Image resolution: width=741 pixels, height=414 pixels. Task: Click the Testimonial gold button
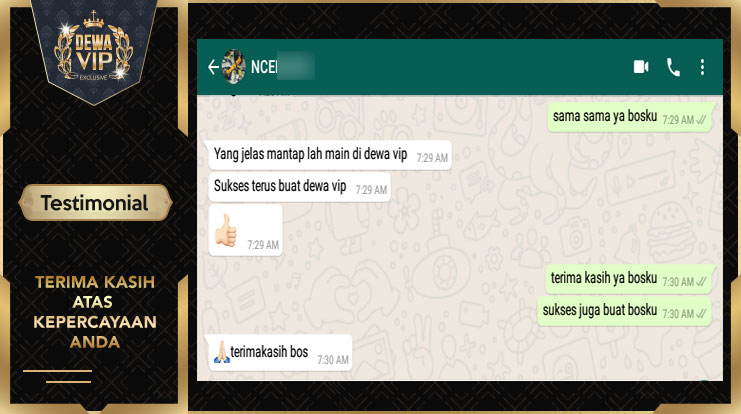pyautogui.click(x=95, y=203)
